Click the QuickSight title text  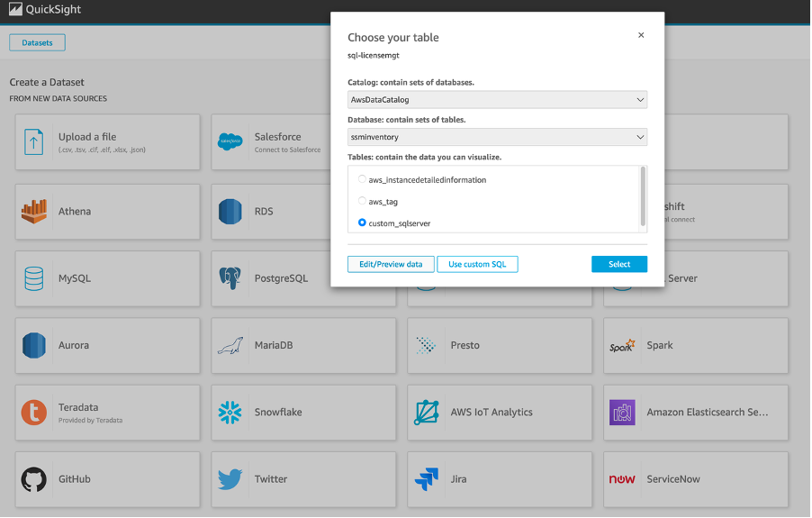click(53, 9)
